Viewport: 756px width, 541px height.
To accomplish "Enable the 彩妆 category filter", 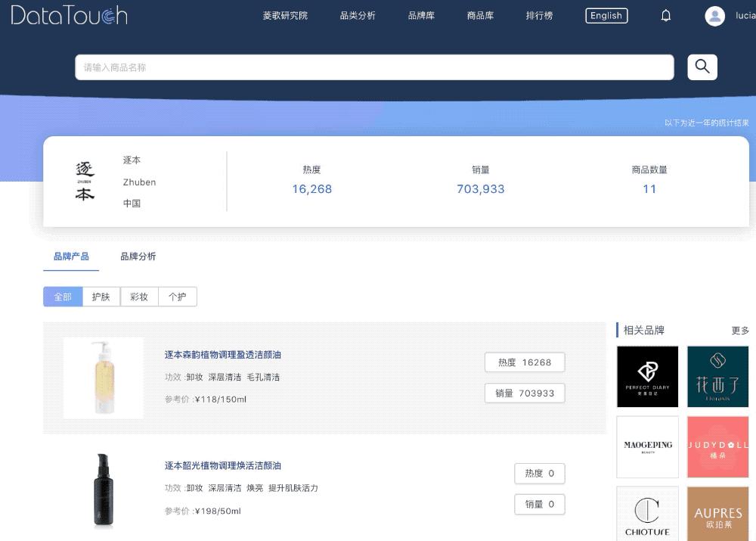I will [x=138, y=296].
